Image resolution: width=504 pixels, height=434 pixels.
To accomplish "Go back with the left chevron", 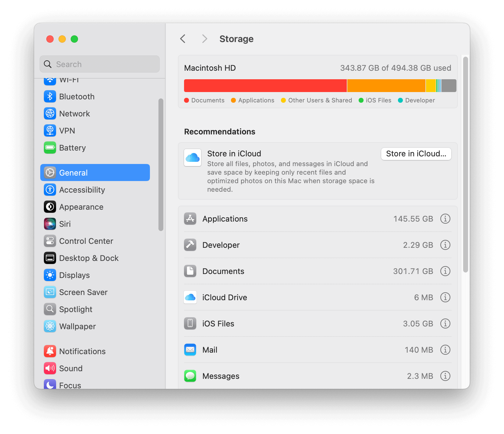I will click(183, 39).
